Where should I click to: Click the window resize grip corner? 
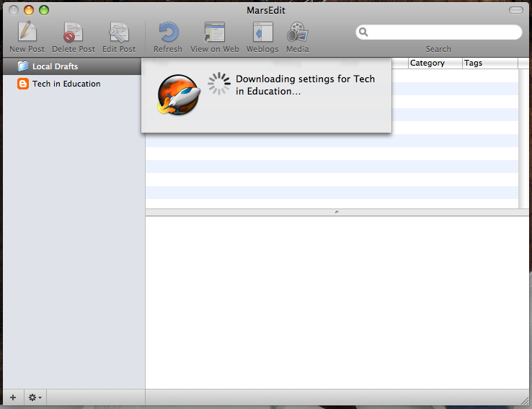point(525,400)
